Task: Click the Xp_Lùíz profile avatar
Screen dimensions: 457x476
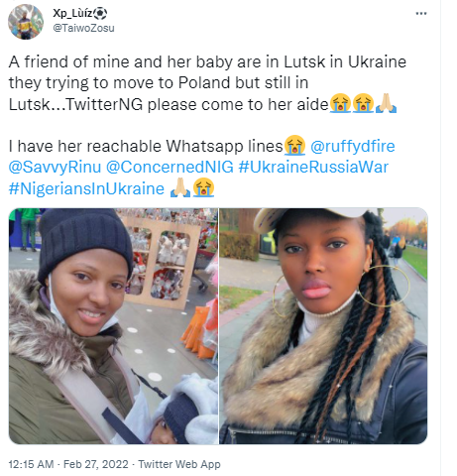Action: (x=26, y=22)
